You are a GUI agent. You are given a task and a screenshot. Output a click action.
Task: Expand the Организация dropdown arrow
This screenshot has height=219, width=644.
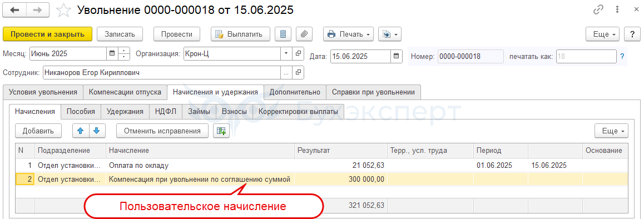click(286, 54)
